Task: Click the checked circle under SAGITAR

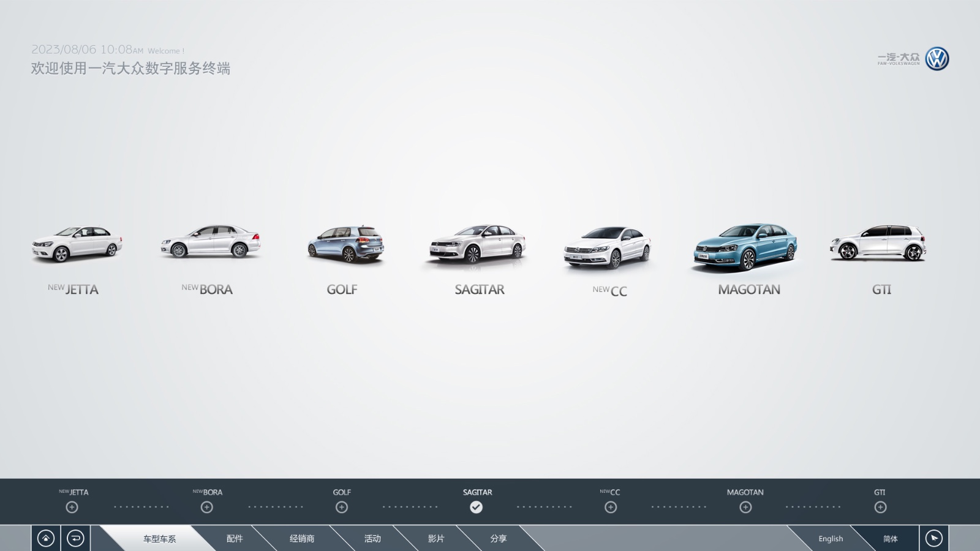Action: tap(476, 507)
